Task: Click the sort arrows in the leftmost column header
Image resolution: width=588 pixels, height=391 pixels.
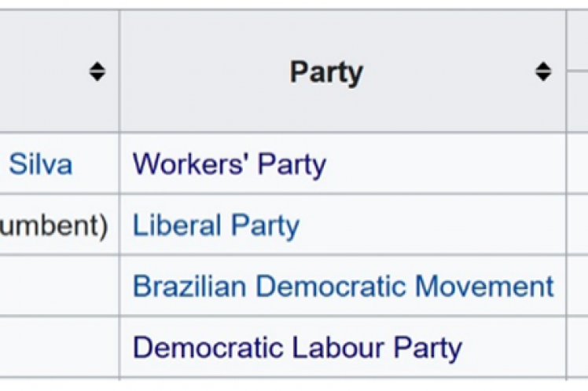Action: (97, 72)
